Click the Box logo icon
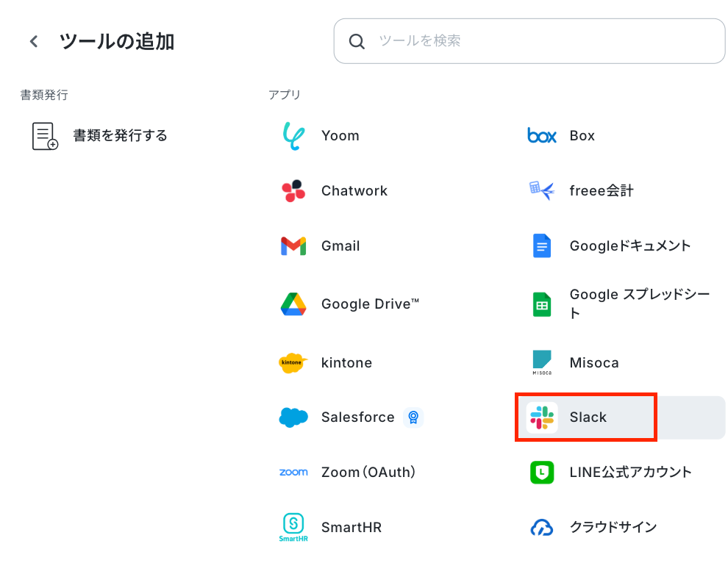This screenshot has width=728, height=563. (542, 135)
